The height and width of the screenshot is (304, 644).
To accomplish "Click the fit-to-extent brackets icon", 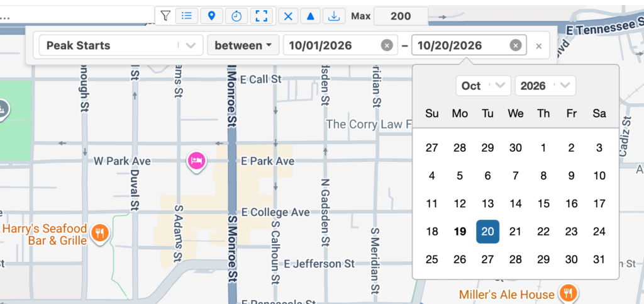I will click(262, 16).
